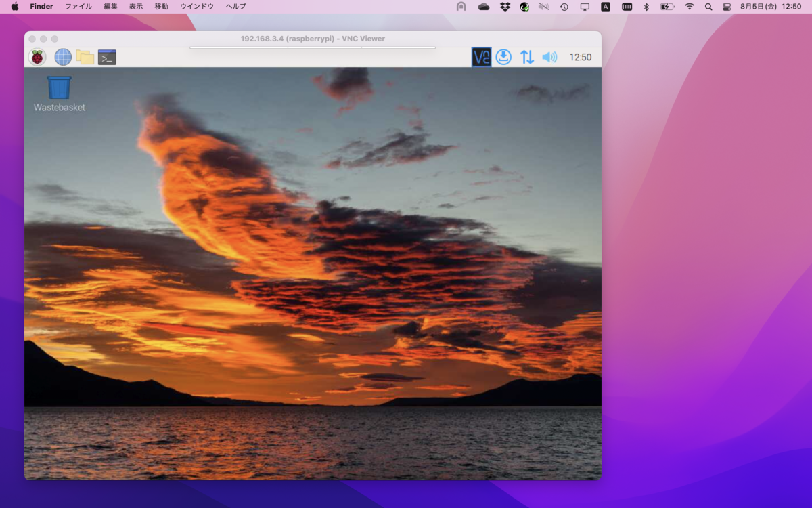Open the Bluetooth menu bar icon
Viewport: 812px width, 508px height.
[x=646, y=7]
